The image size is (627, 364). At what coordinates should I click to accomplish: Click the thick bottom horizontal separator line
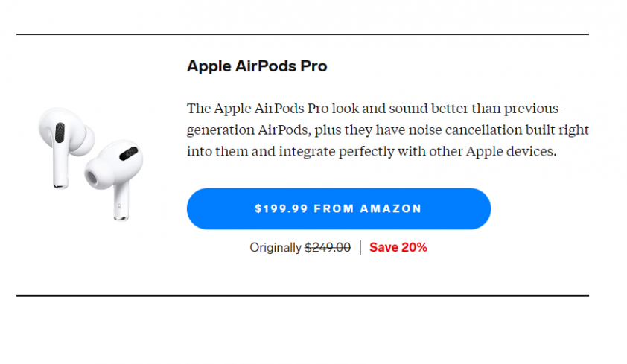coord(302,296)
